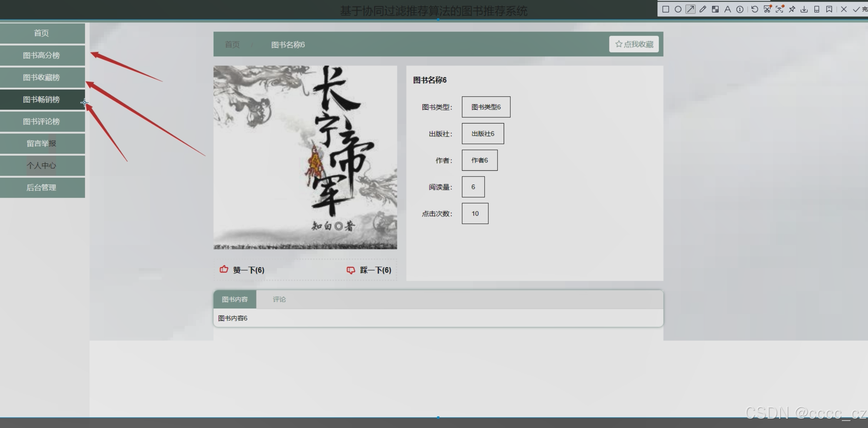
Task: Click the 阅读量: label
Action: (440, 187)
